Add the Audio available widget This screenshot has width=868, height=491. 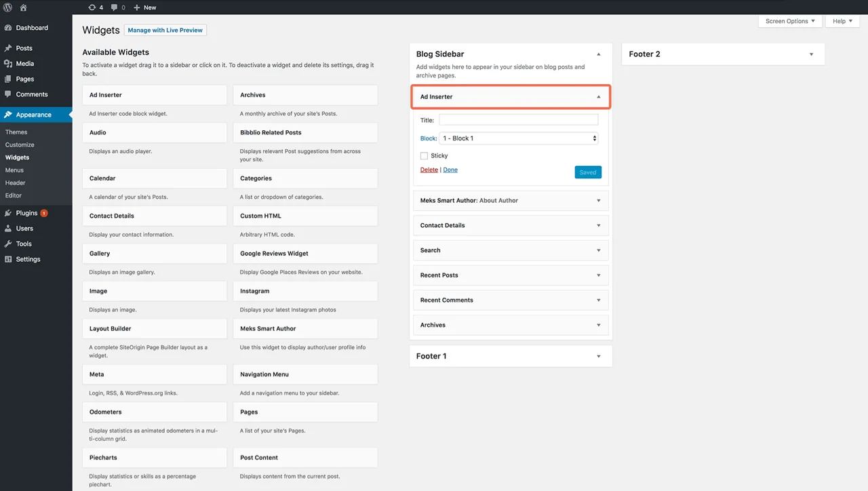pos(155,133)
